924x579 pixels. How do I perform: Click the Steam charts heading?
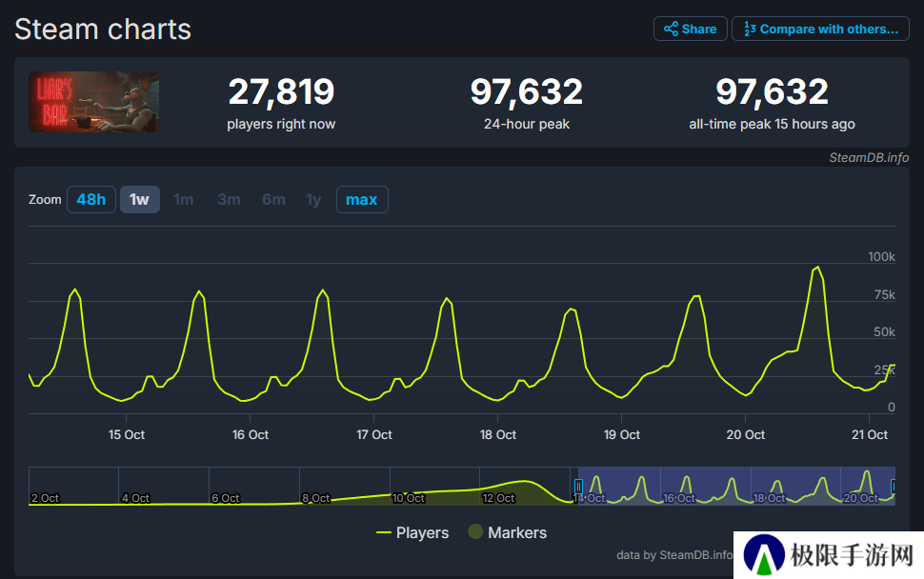(x=103, y=29)
